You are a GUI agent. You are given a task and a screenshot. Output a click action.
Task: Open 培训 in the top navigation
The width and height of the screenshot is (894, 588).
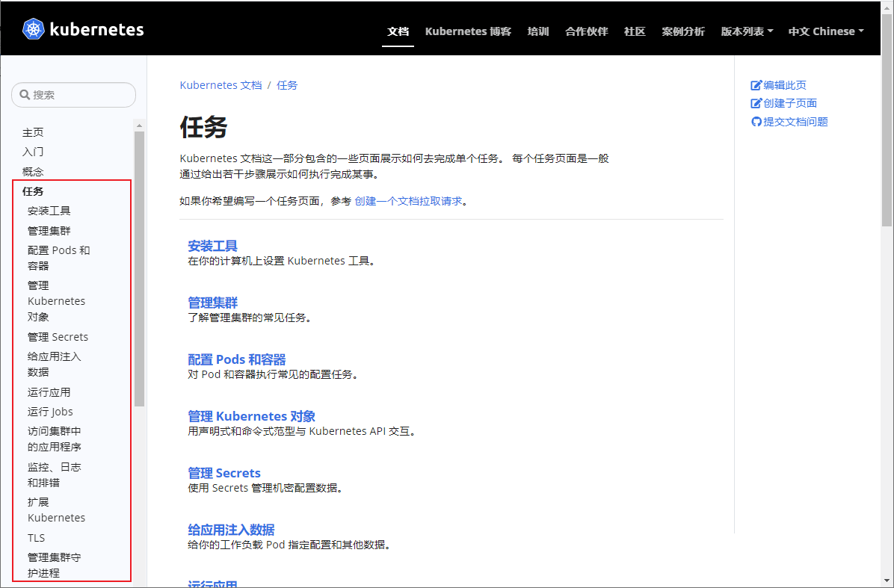(x=538, y=31)
